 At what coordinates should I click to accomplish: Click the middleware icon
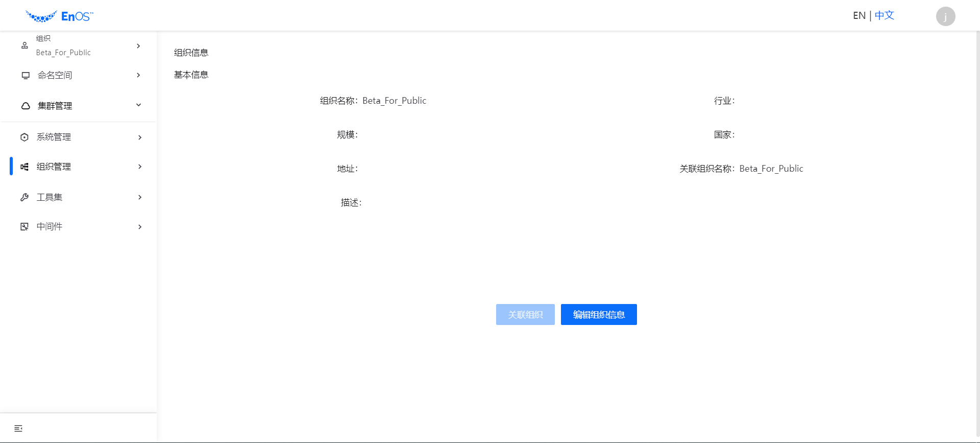point(24,226)
